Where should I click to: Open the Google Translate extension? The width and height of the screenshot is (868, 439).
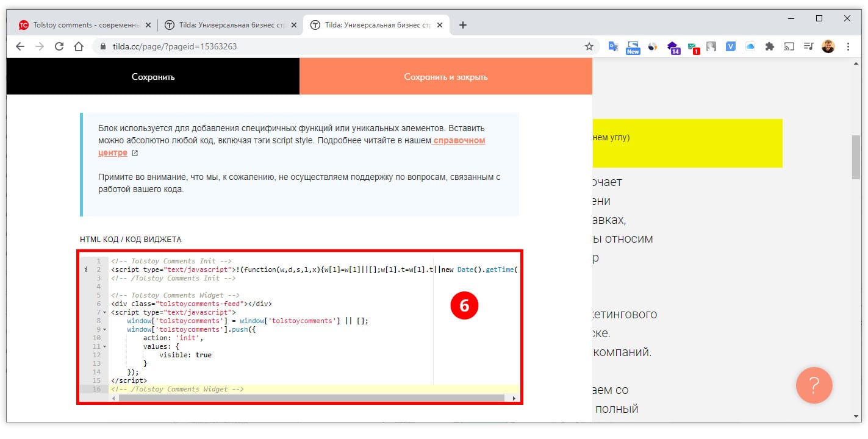[x=614, y=46]
